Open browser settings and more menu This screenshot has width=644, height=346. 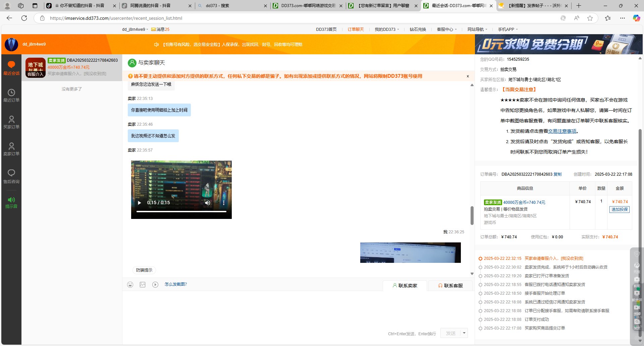point(623,18)
